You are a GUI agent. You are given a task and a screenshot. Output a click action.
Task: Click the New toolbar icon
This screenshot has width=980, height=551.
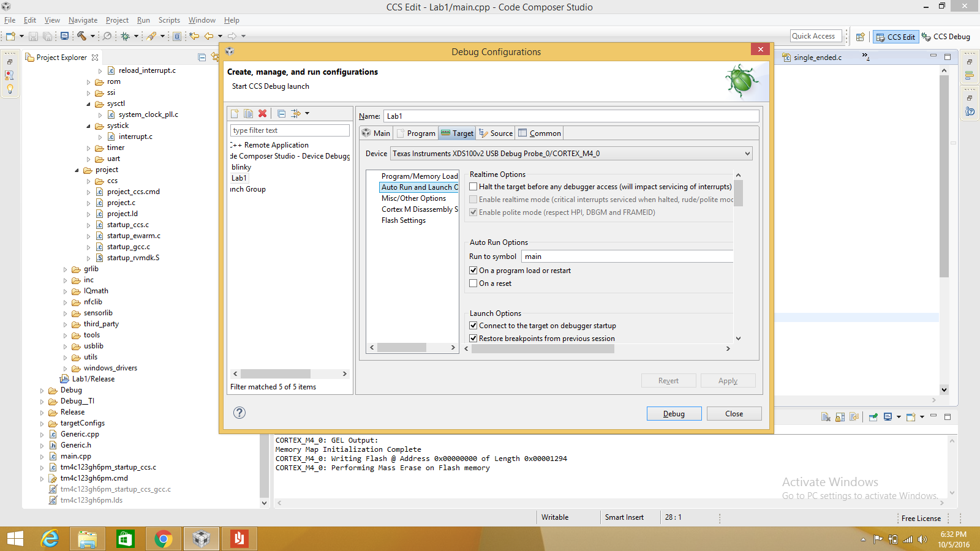tap(10, 36)
